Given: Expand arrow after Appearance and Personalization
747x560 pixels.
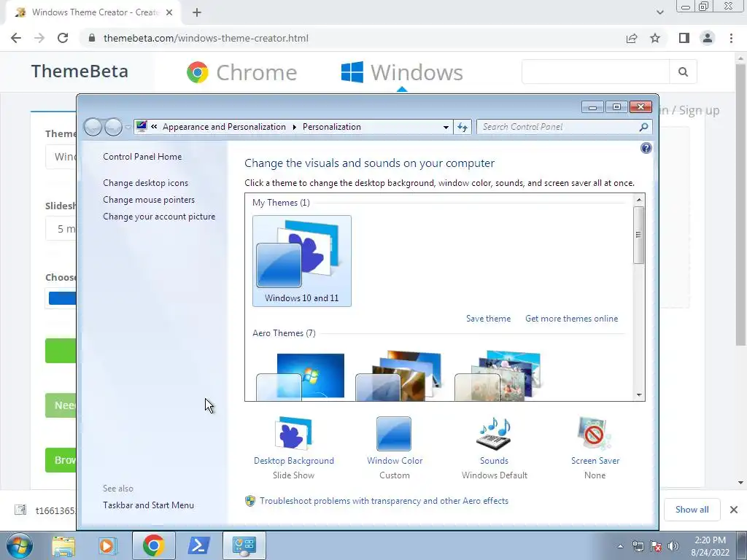Looking at the screenshot, I should point(294,127).
